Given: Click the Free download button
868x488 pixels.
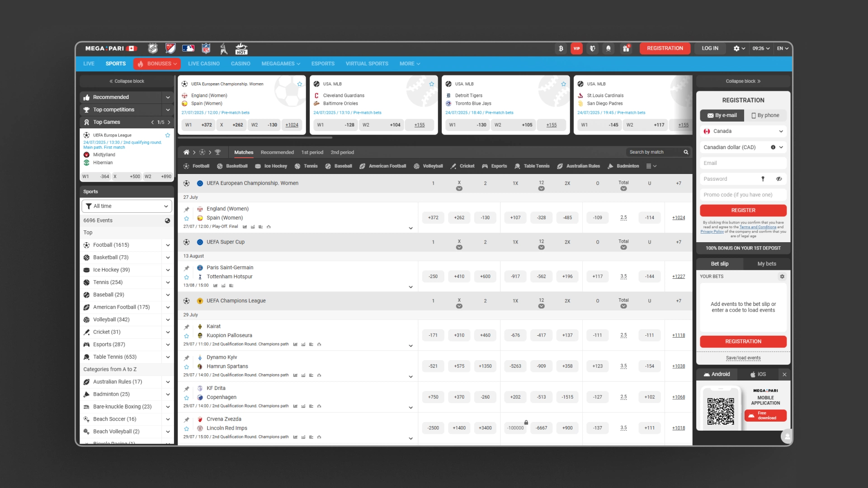Looking at the screenshot, I should point(765,415).
